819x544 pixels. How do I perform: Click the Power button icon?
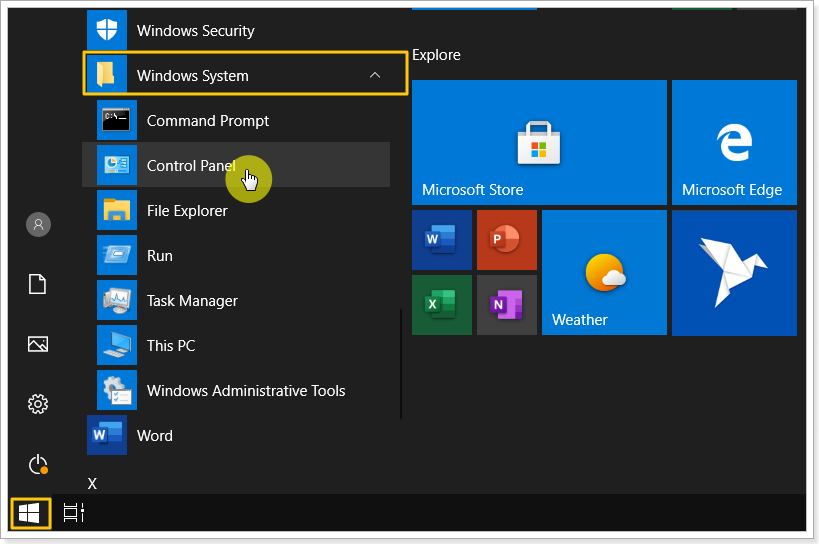coord(38,464)
